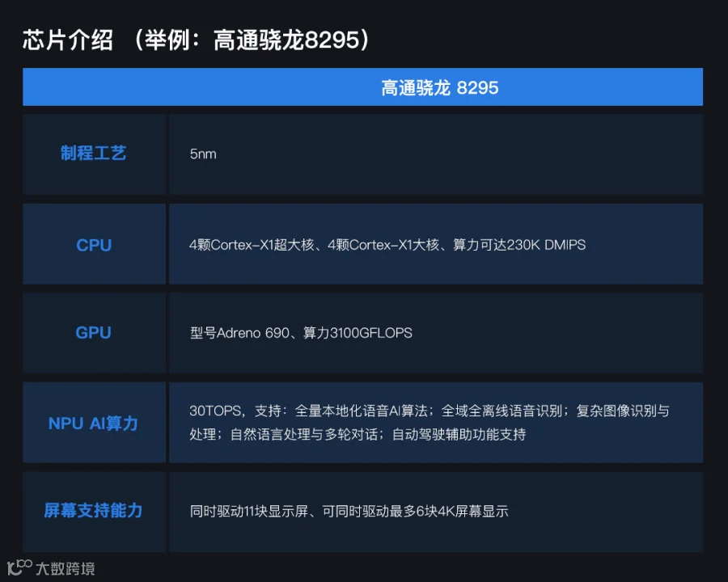Click the 屏幕支持能力 row label
Image resolution: width=728 pixels, height=582 pixels.
(93, 511)
